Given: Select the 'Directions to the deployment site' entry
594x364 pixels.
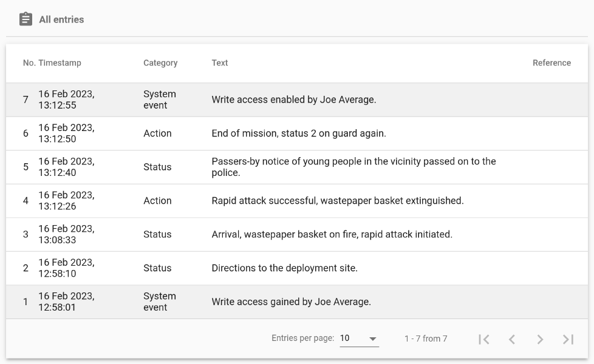Looking at the screenshot, I should pyautogui.click(x=284, y=268).
